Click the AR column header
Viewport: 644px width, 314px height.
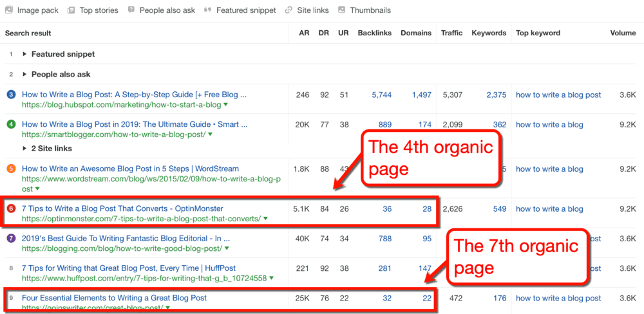point(304,33)
